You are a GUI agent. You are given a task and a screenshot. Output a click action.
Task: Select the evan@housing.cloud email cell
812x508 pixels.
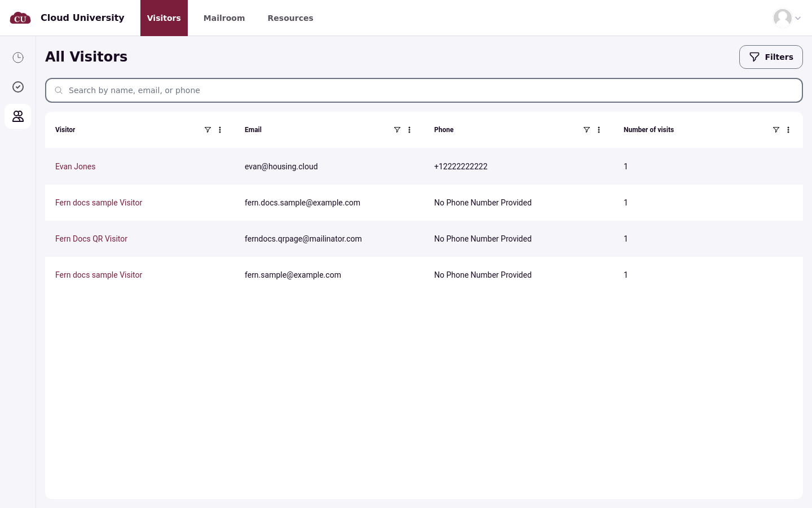[281, 167]
